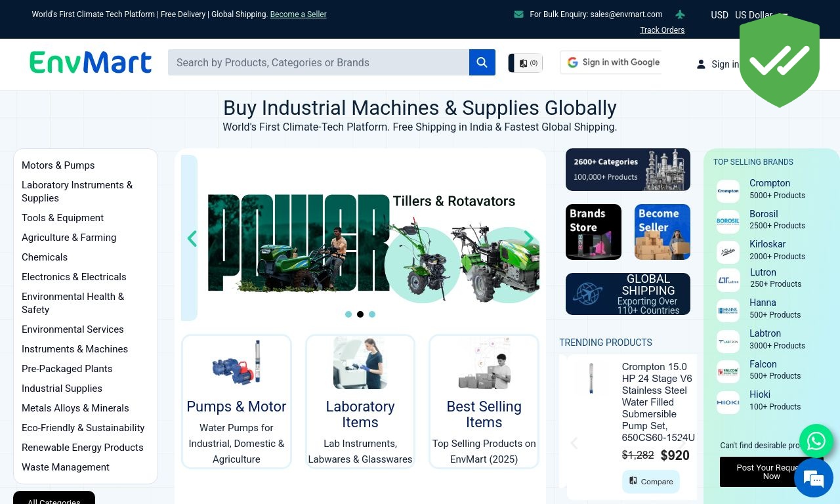840x504 pixels.
Task: Open Tools & Equipment category
Action: point(62,218)
